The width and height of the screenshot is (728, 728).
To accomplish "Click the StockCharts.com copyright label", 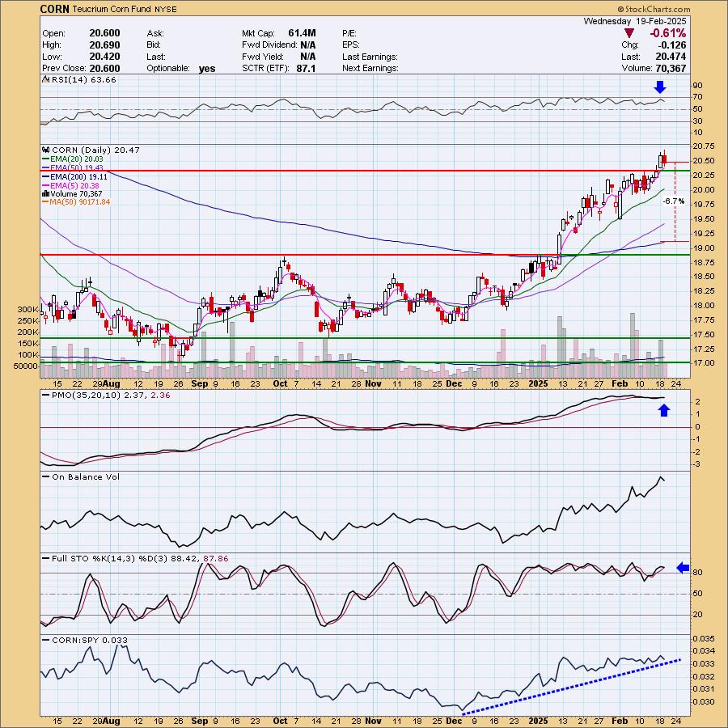I will pyautogui.click(x=654, y=9).
